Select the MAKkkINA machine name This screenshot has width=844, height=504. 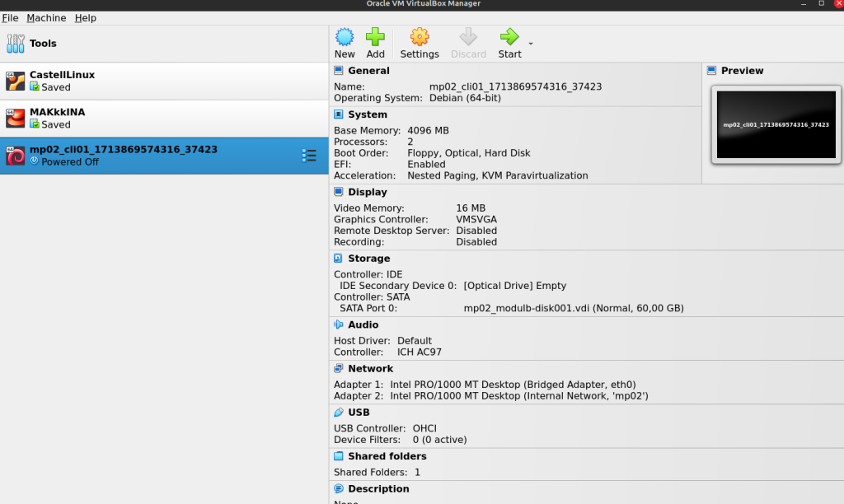[58, 112]
